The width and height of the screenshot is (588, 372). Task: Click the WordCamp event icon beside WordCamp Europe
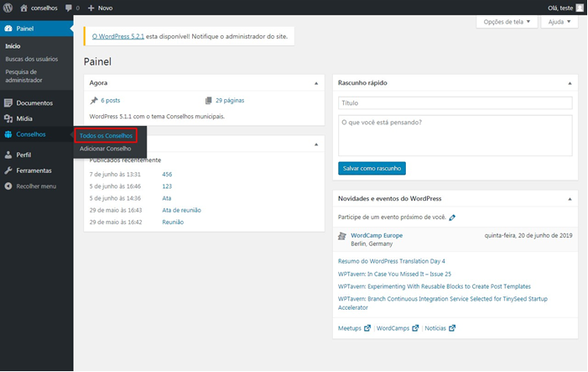tap(342, 236)
